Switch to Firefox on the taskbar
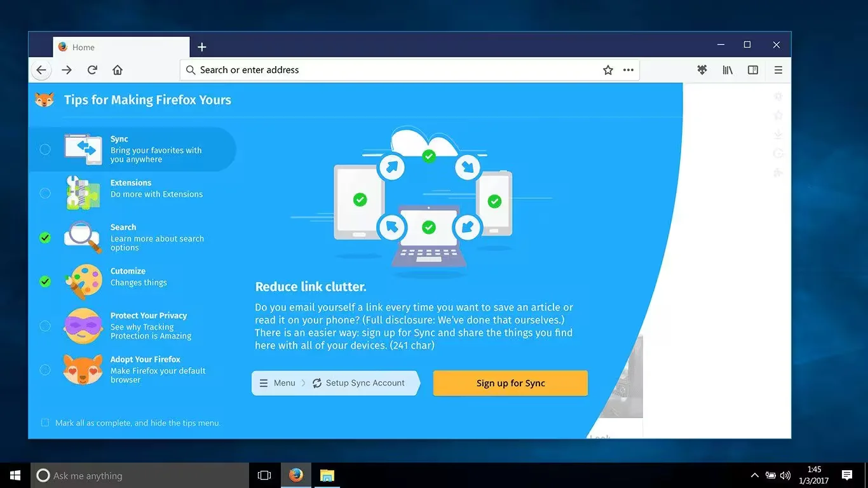This screenshot has height=488, width=868. click(296, 475)
